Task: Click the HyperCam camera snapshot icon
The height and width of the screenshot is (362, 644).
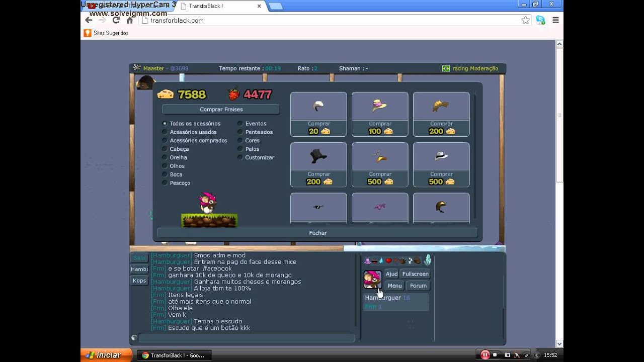Action: coord(507,355)
